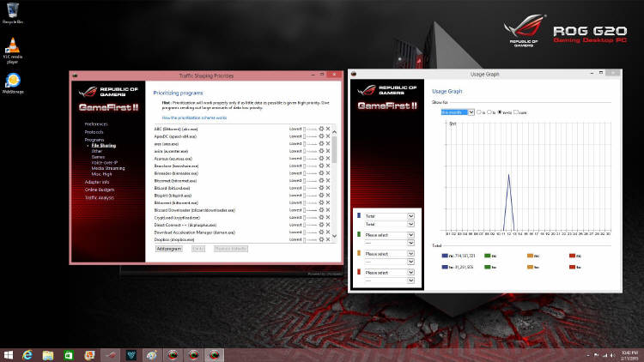Launch Internet Explorer from taskbar
This screenshot has height=362, width=644.
point(27,355)
